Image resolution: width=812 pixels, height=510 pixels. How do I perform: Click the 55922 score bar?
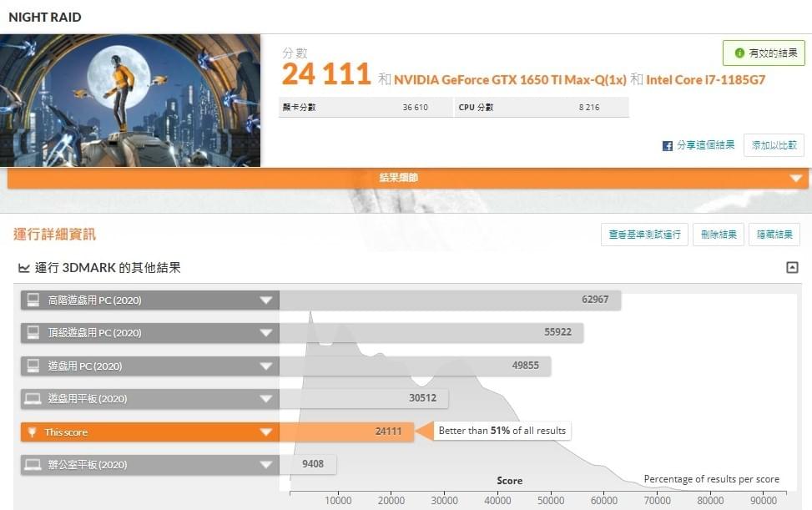431,332
